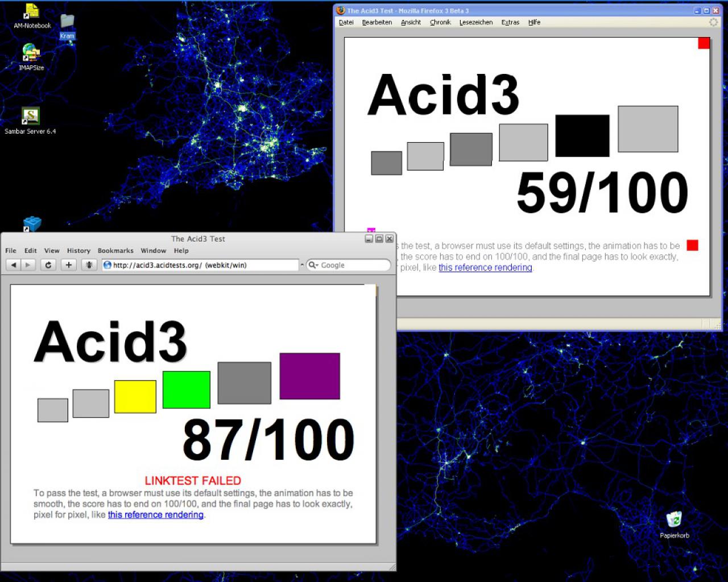Open the Help menu in WebKit
The image size is (728, 582).
pyautogui.click(x=181, y=250)
